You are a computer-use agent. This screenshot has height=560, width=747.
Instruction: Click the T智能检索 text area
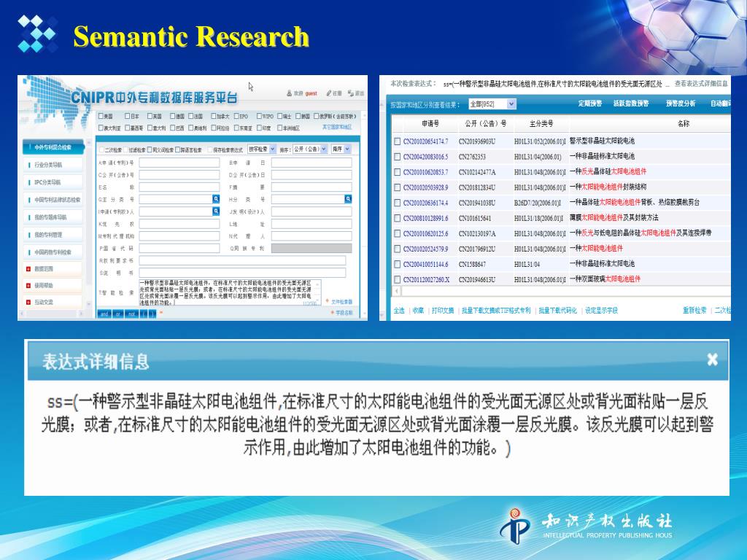[x=230, y=292]
